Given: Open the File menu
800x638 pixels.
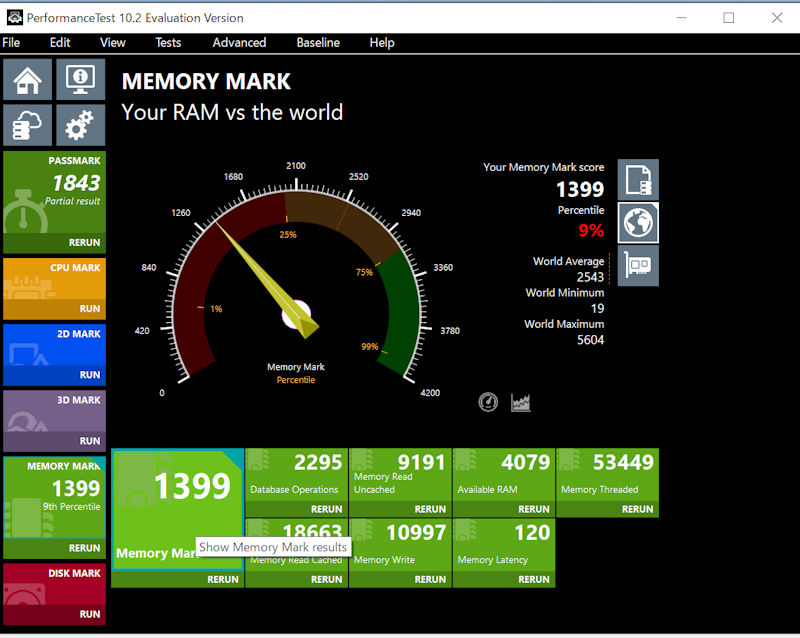Looking at the screenshot, I should point(11,43).
